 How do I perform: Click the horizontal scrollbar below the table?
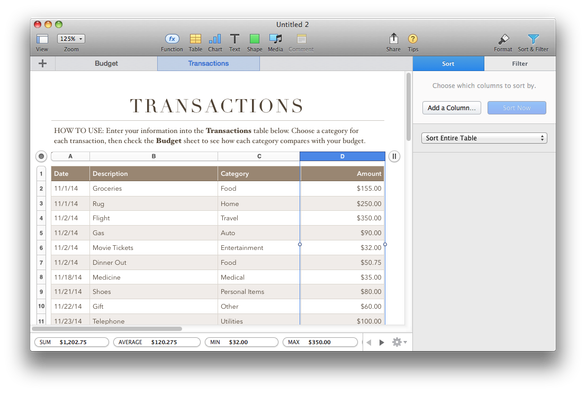[x=107, y=329]
